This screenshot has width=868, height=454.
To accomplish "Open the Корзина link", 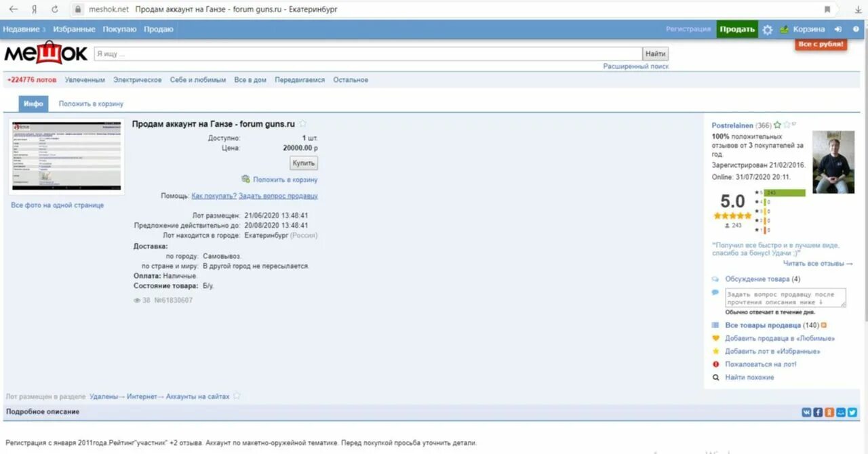I will click(809, 29).
